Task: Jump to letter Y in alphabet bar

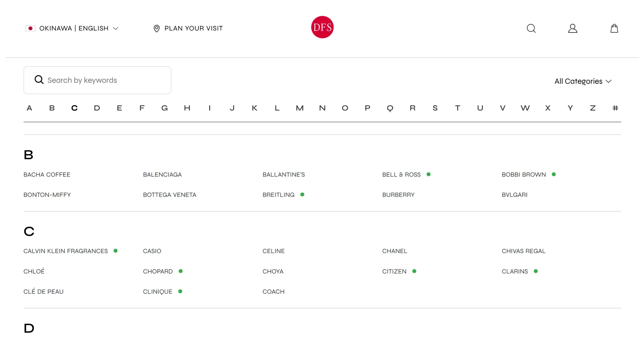Action: 570,108
